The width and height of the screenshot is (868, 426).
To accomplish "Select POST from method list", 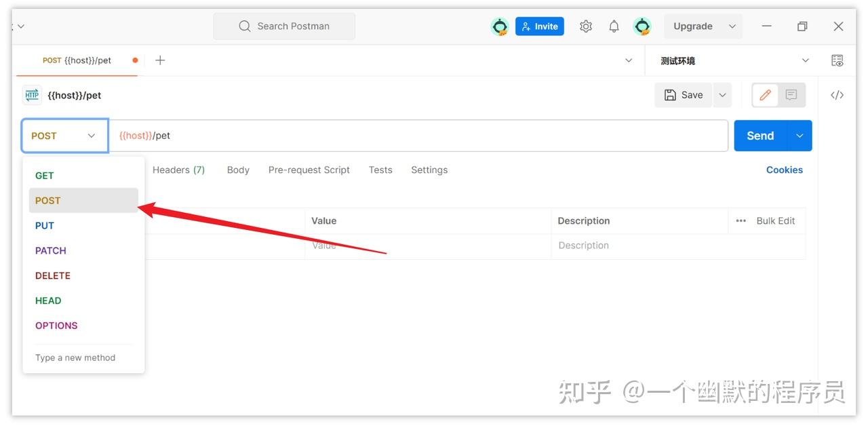I will coord(83,201).
